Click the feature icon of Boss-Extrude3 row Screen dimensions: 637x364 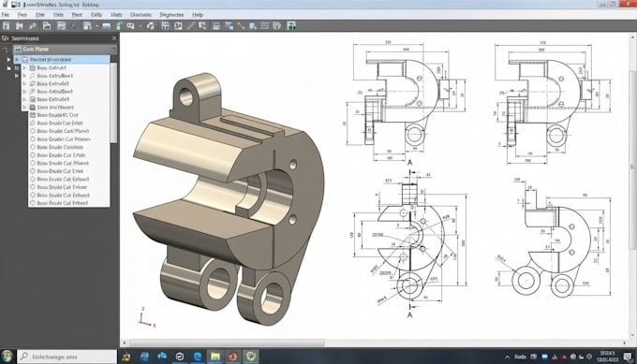pos(33,83)
